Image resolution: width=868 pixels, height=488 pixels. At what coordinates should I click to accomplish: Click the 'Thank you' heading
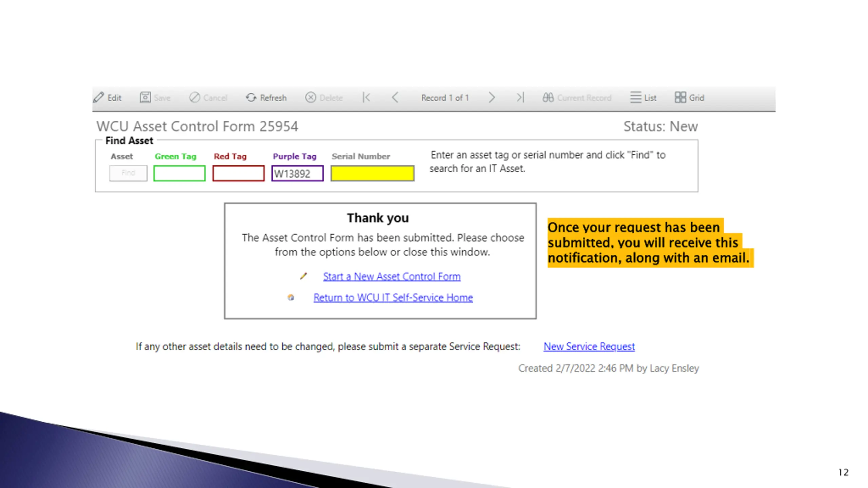[378, 218]
